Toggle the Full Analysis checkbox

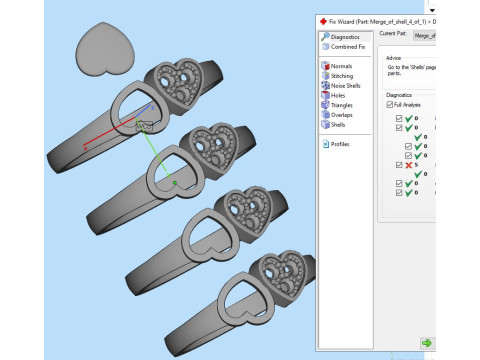pos(390,105)
